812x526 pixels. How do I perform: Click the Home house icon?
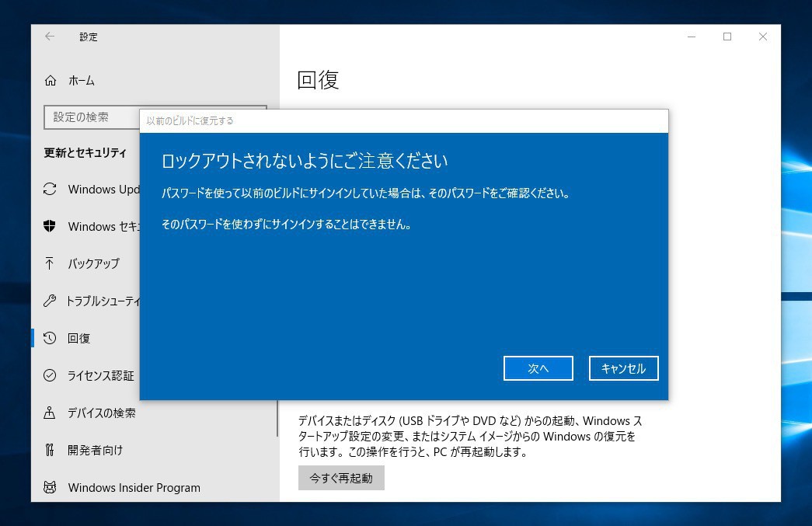51,80
